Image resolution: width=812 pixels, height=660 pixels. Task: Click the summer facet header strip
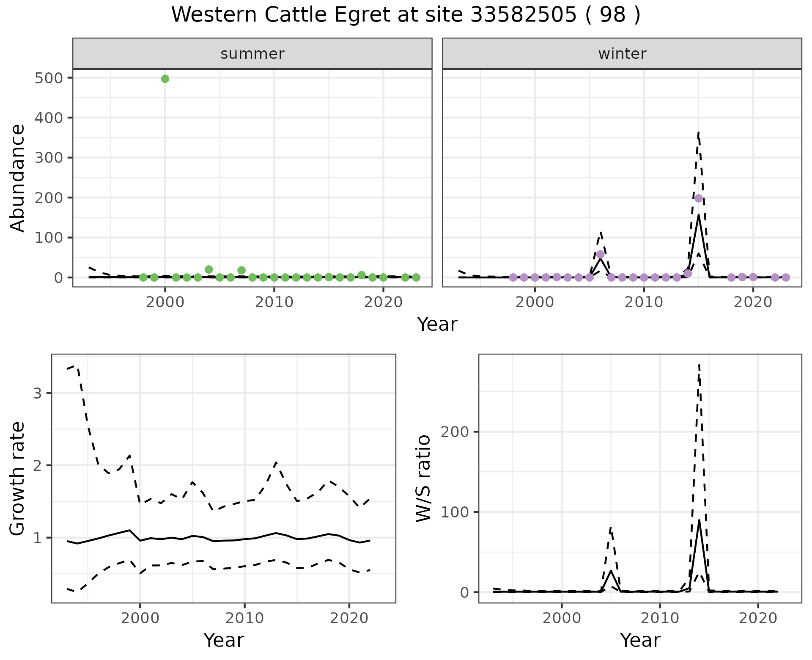coord(252,54)
